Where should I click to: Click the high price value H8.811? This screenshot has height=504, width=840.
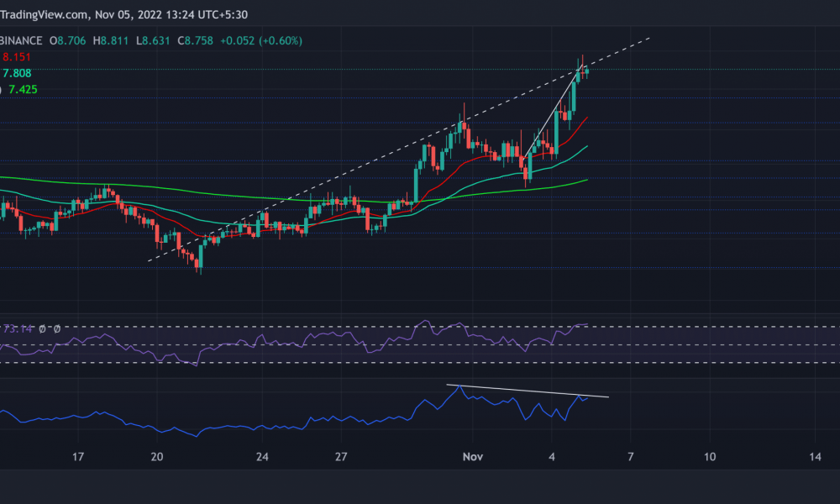click(111, 40)
